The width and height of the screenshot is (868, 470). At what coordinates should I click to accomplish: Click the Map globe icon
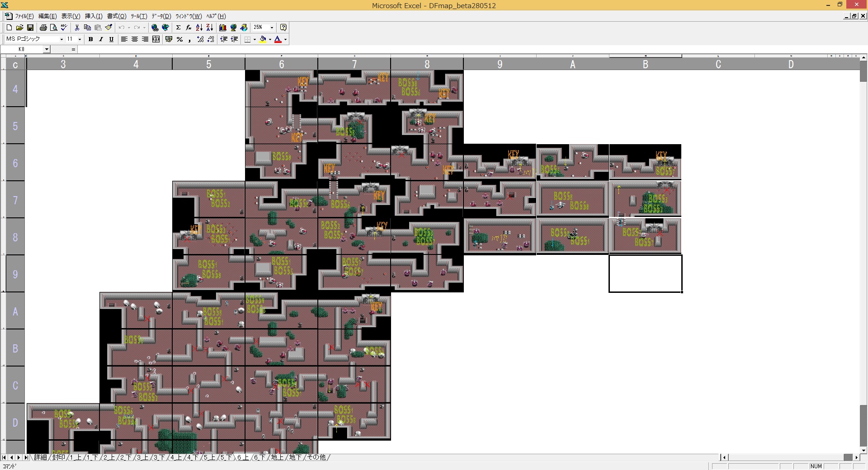tap(233, 28)
